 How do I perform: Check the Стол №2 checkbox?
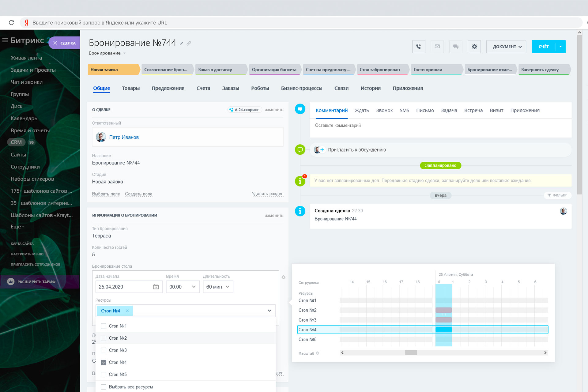104,338
